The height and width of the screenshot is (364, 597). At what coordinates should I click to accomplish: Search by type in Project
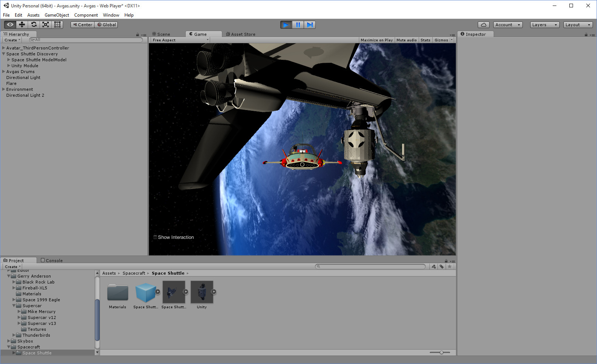tap(433, 267)
